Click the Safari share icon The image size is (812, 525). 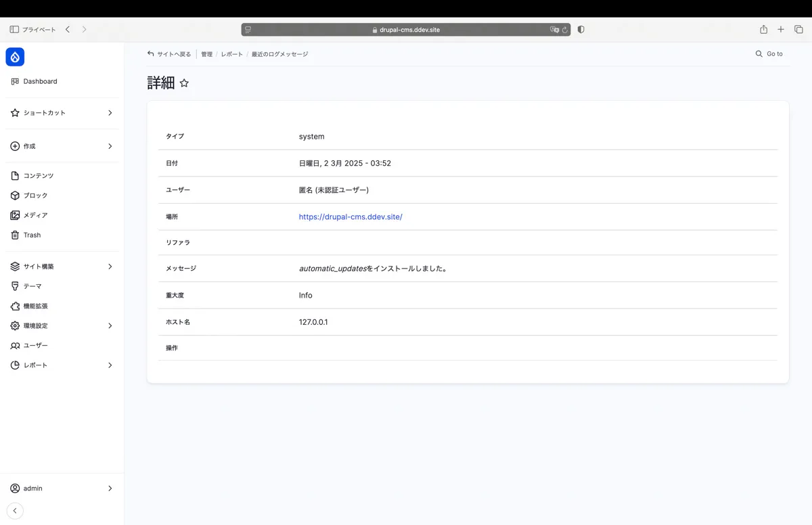[763, 30]
